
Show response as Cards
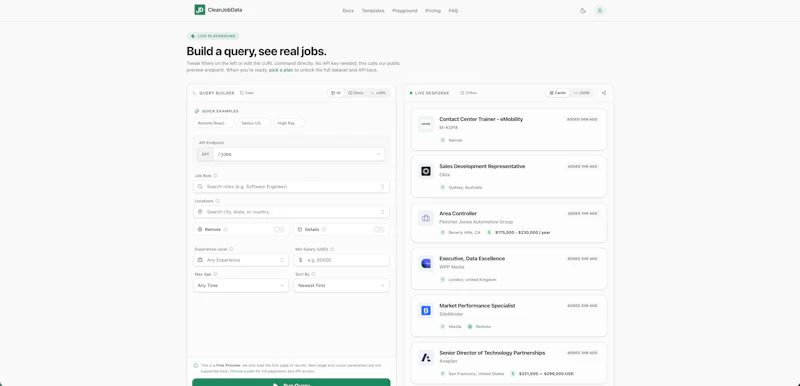click(x=558, y=93)
